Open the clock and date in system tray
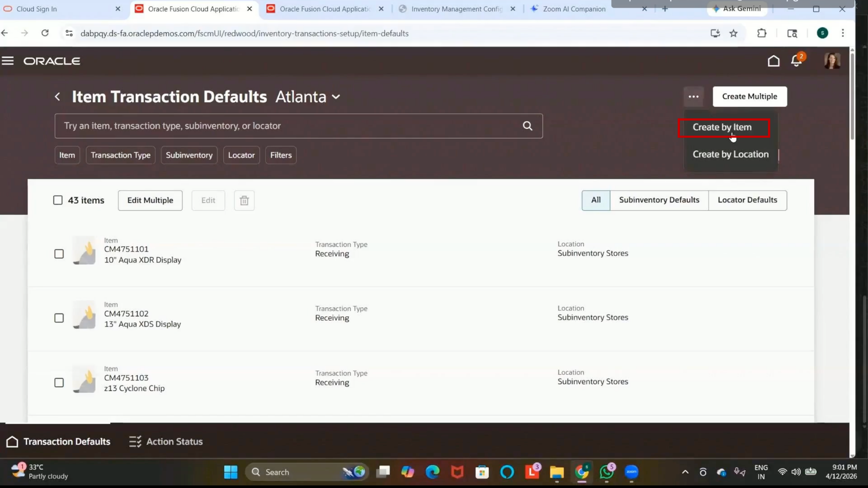 pos(841,472)
